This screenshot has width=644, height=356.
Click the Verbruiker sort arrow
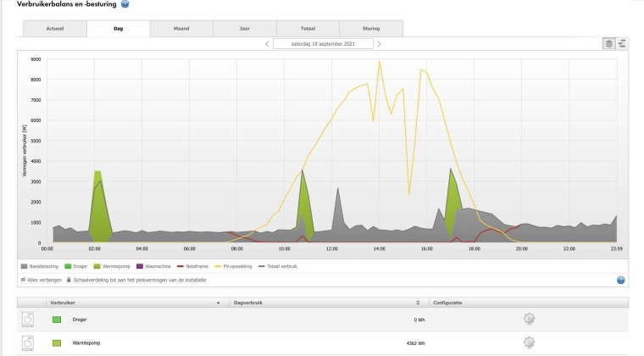point(218,303)
